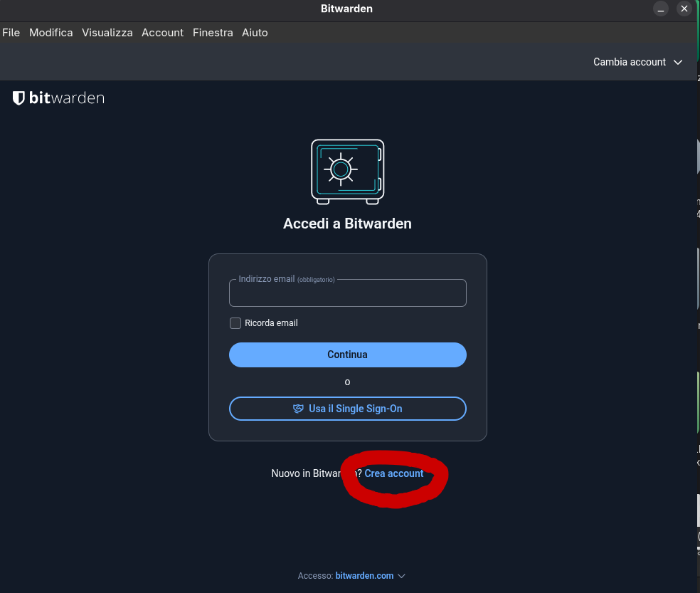Expand the chevron beside bitwarden.com

coord(402,576)
